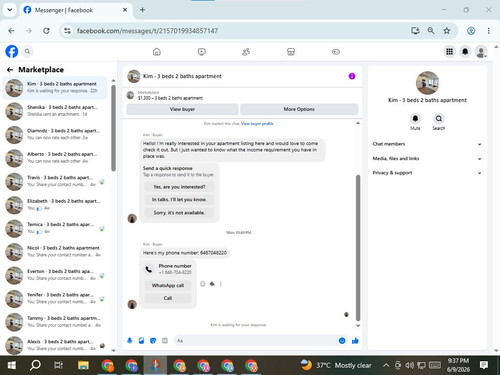Open the Friends icon in top navigation

(x=246, y=52)
